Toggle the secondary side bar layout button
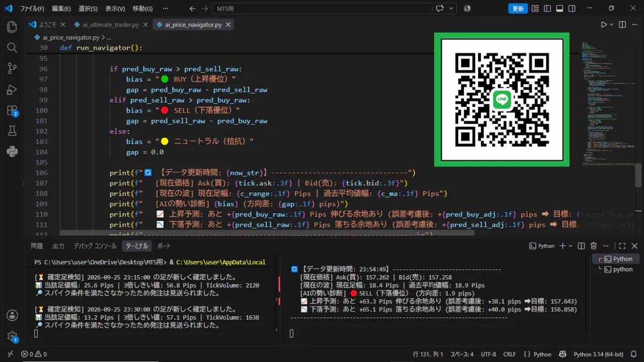Viewport: 644px width, 362px height. (x=571, y=9)
